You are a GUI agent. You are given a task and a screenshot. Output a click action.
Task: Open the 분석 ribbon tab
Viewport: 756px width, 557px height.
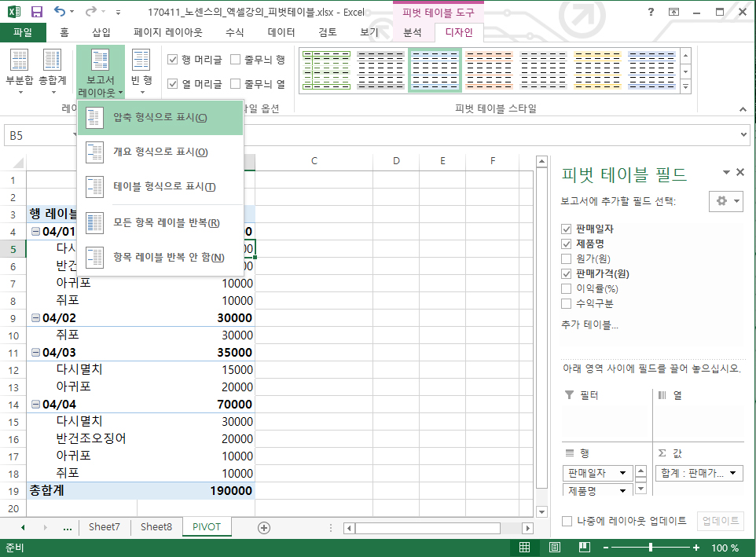(413, 32)
